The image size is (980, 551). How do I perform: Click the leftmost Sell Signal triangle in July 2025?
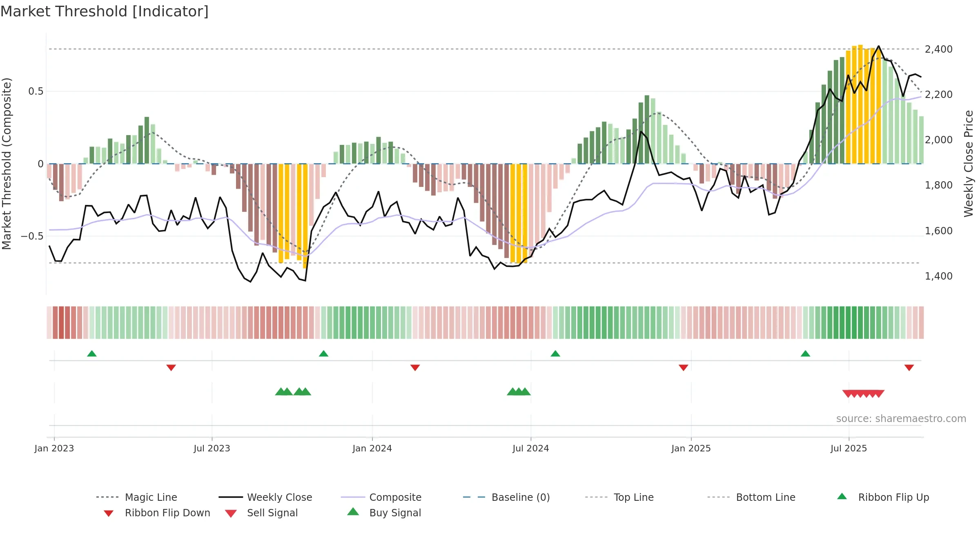pyautogui.click(x=848, y=393)
